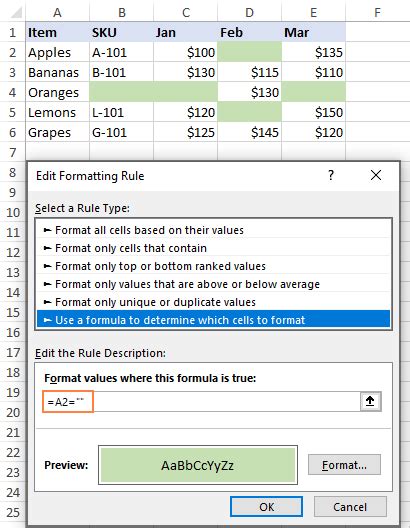The image size is (410, 528).
Task: Click the collapse dialog arrow beside formula field
Action: click(x=370, y=401)
